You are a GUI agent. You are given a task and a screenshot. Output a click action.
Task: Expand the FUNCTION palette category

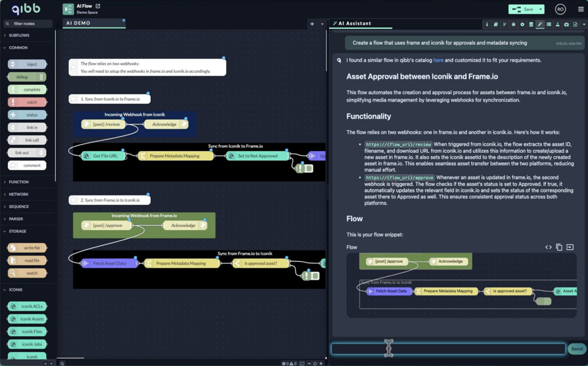(x=18, y=181)
